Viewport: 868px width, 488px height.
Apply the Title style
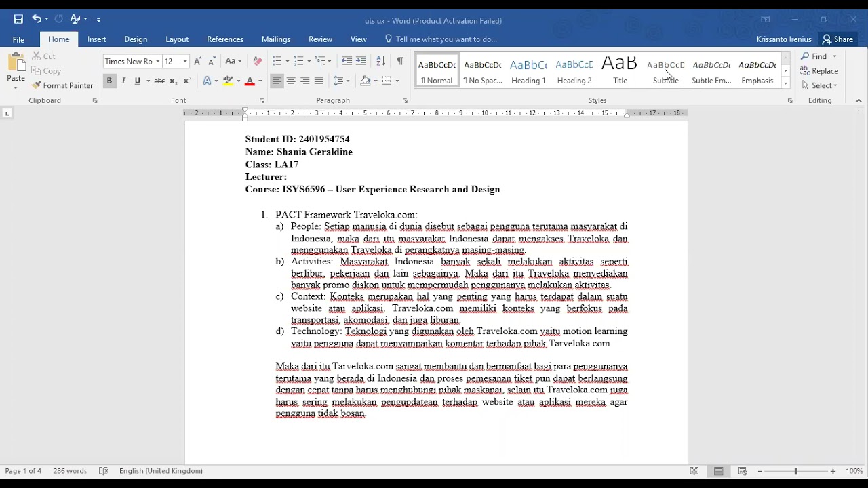[620, 71]
